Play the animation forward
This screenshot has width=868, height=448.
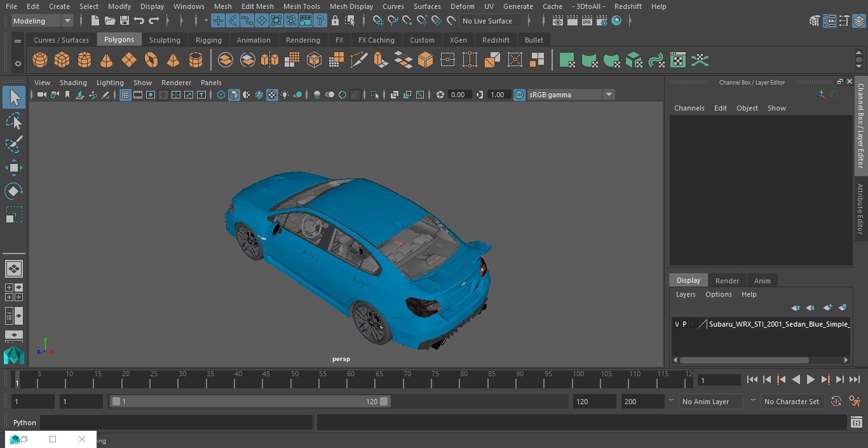click(811, 379)
